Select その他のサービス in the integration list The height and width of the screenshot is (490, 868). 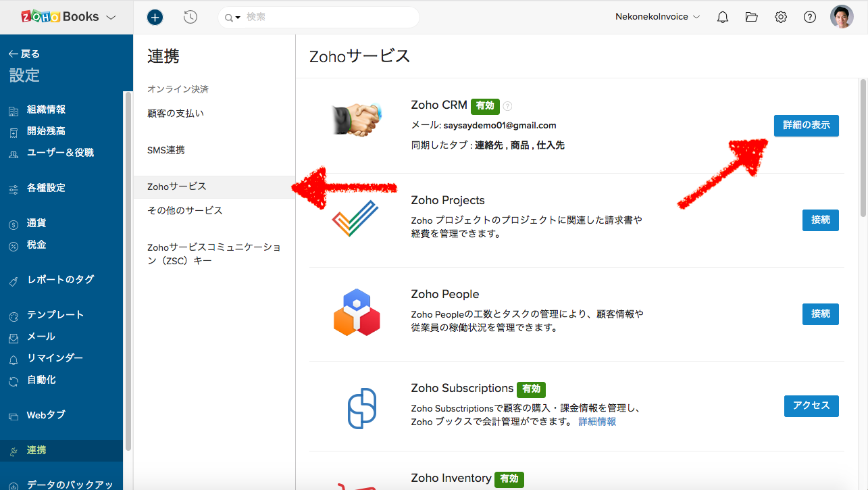[185, 210]
